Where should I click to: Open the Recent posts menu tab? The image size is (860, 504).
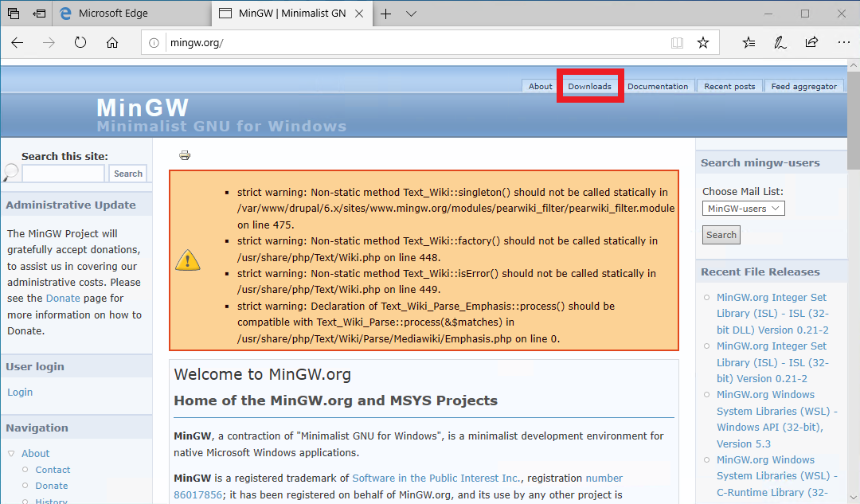(x=729, y=86)
